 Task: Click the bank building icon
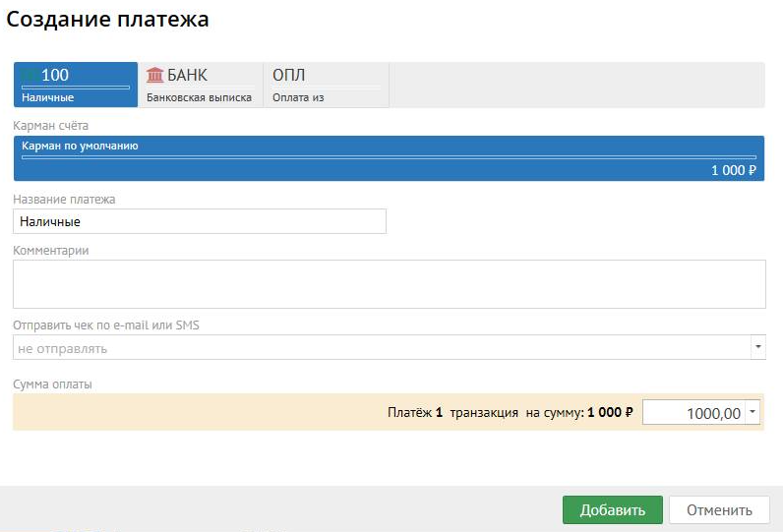coord(154,75)
